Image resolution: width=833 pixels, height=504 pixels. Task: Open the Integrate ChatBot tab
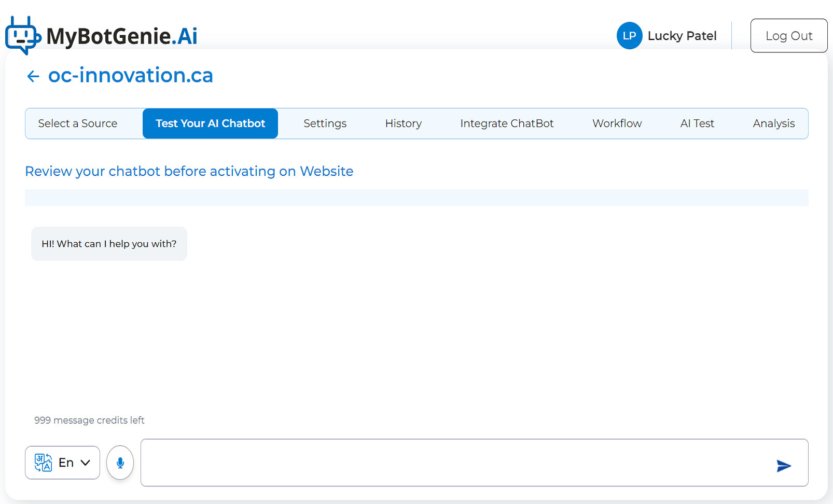pyautogui.click(x=507, y=123)
